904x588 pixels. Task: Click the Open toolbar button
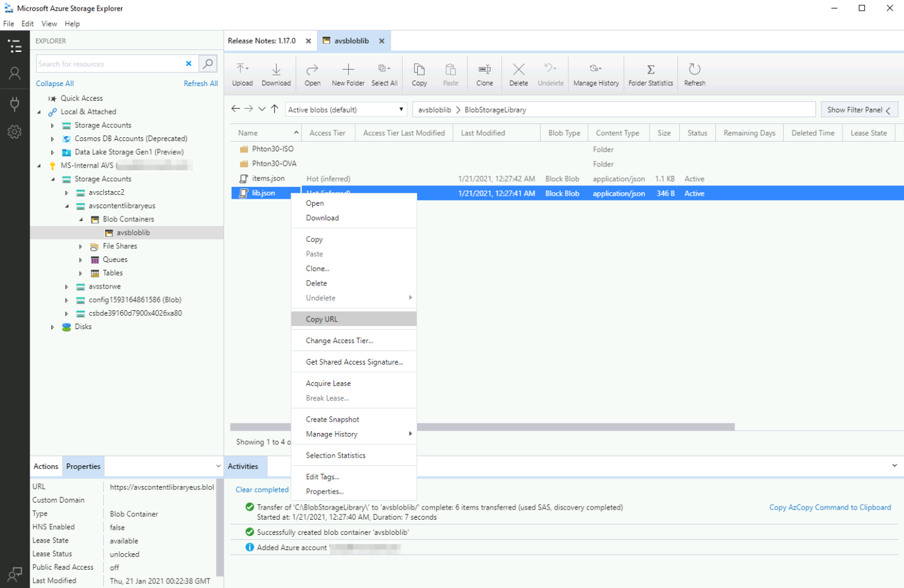tap(312, 75)
